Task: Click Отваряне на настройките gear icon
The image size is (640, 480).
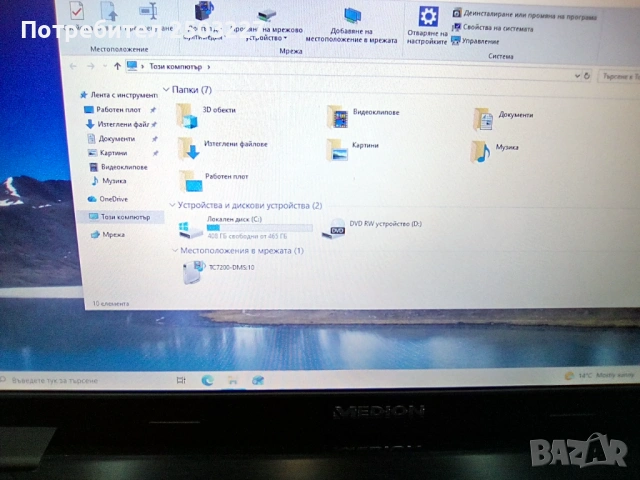Action: tap(428, 17)
